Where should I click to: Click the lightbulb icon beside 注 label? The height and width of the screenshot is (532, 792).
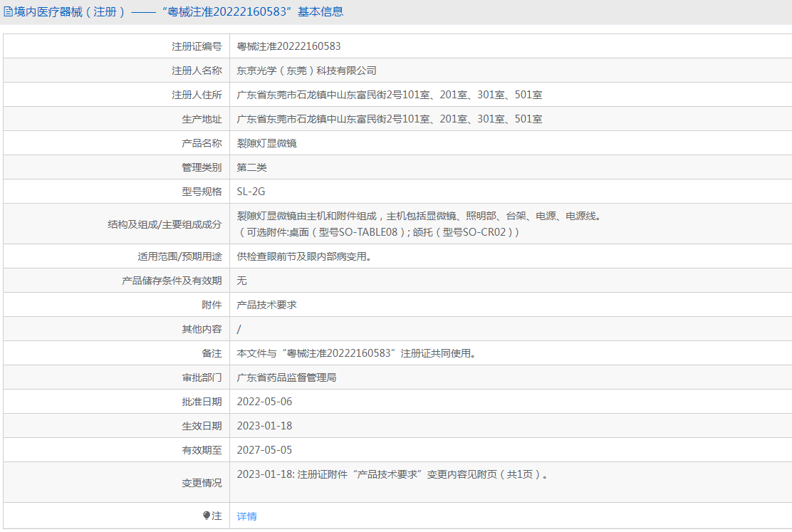207,516
